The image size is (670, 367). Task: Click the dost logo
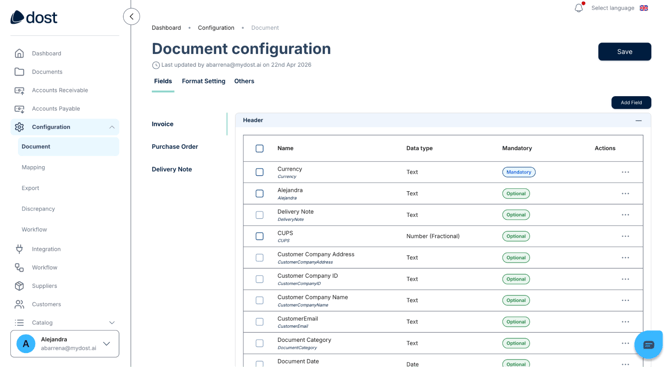coord(34,18)
